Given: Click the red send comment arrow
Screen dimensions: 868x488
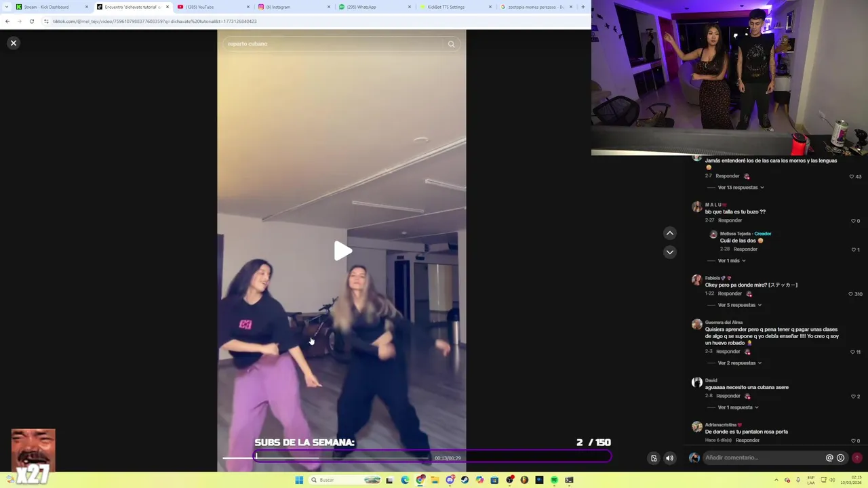Looking at the screenshot, I should click(x=857, y=457).
